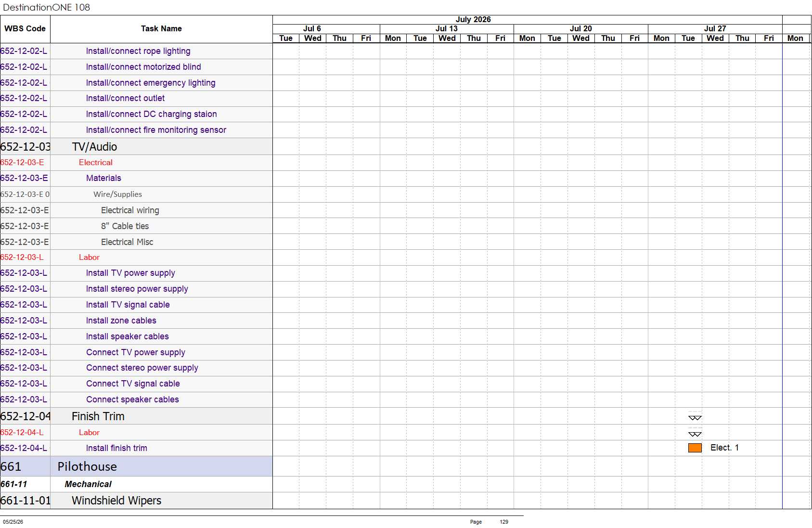Select Install finish trim task name
The image size is (812, 528).
pos(116,448)
